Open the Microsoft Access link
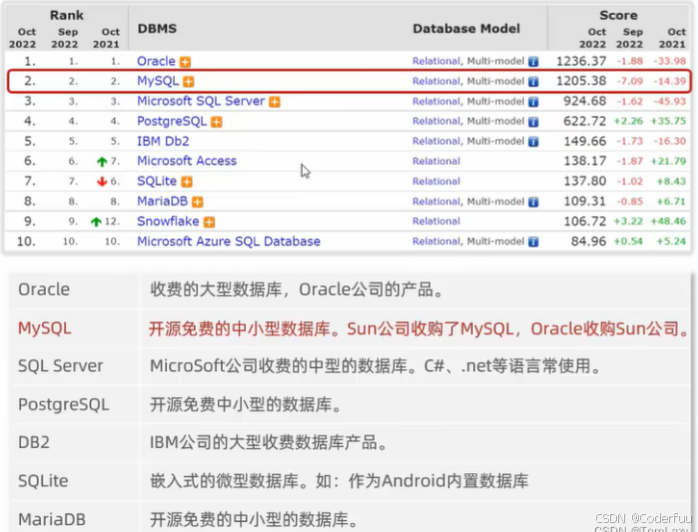This screenshot has height=532, width=698. [187, 161]
